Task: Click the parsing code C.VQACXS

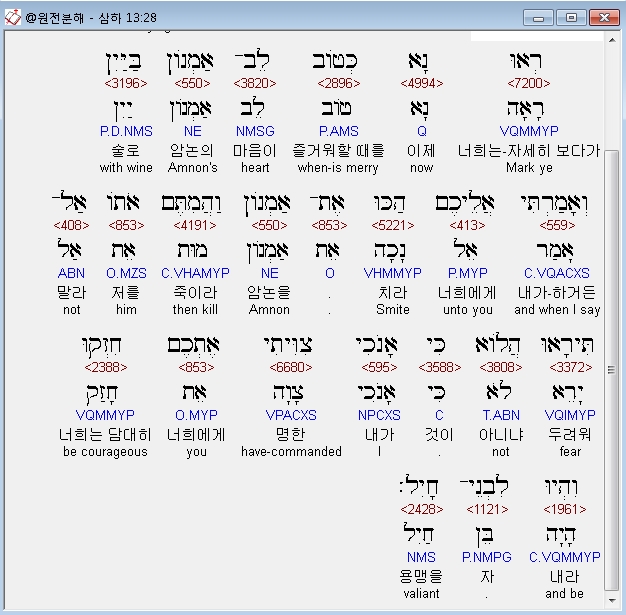Action: tap(557, 273)
